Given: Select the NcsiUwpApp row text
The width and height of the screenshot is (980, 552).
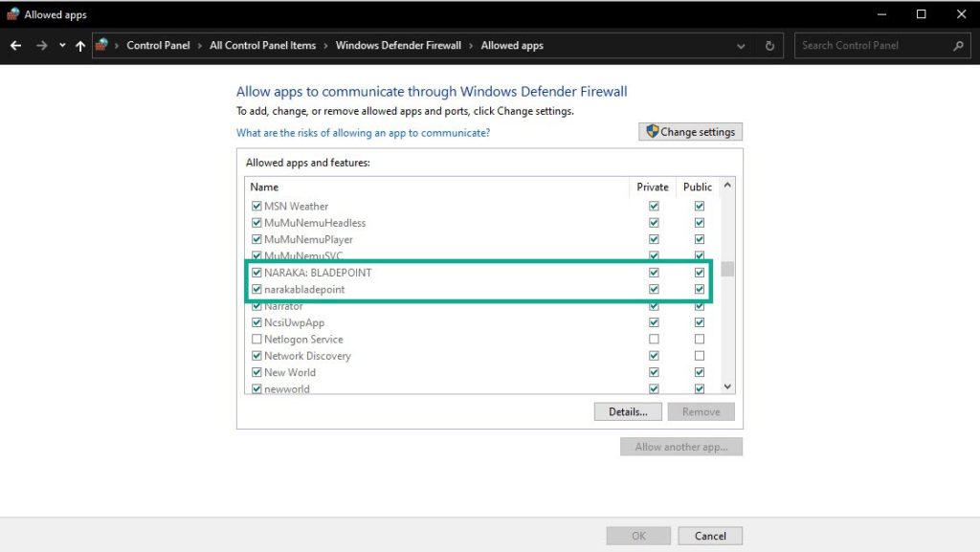Looking at the screenshot, I should click(x=295, y=322).
